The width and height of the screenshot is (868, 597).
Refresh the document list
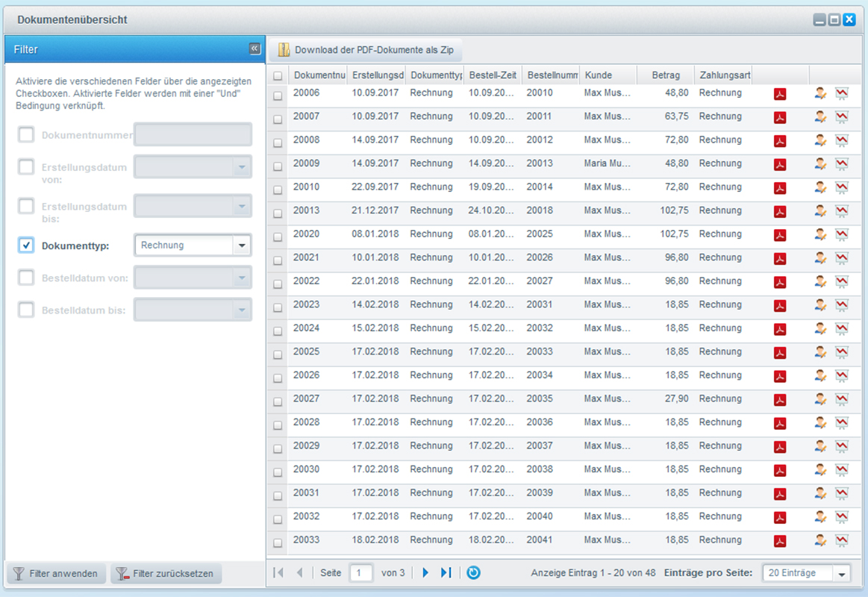(x=473, y=572)
